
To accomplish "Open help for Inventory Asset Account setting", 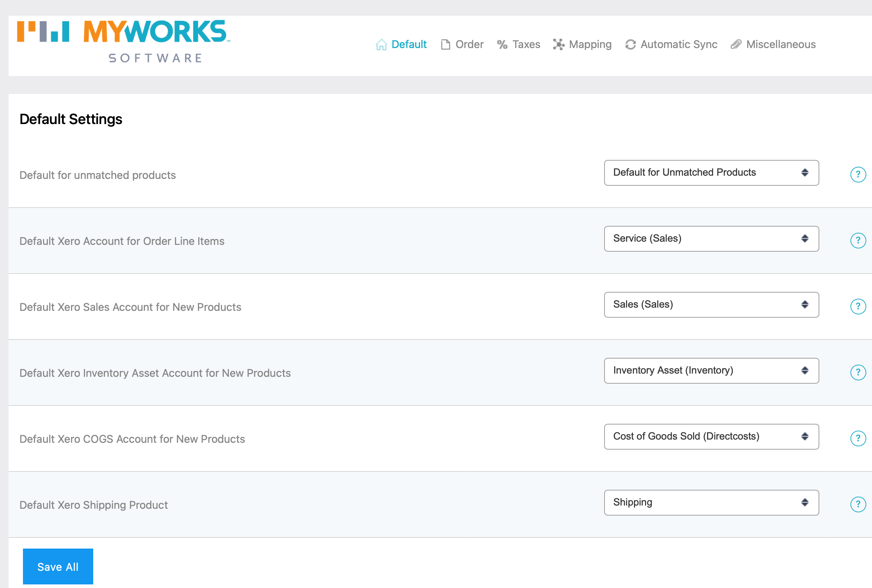I will pyautogui.click(x=858, y=373).
